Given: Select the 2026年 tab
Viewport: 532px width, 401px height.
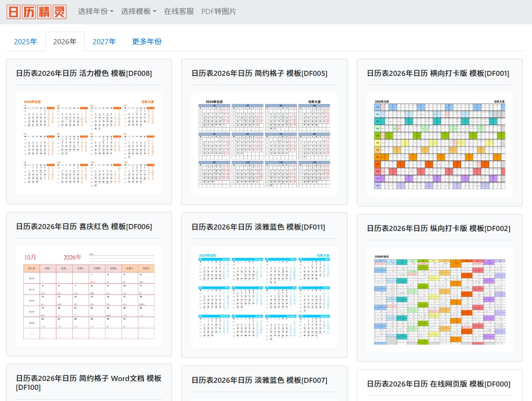Looking at the screenshot, I should (65, 41).
